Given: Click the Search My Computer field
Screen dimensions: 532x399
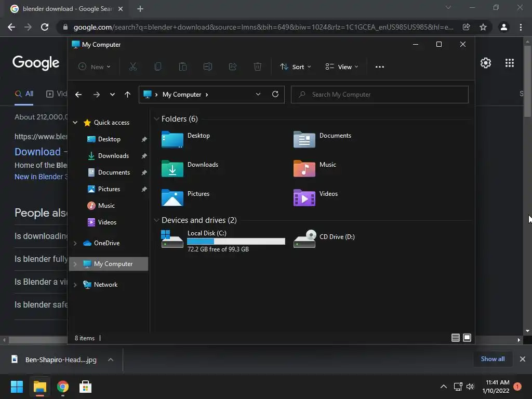Looking at the screenshot, I should 380,95.
